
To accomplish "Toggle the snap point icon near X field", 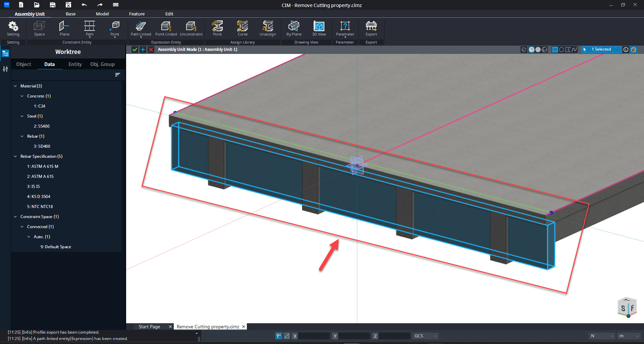I will coord(279,336).
